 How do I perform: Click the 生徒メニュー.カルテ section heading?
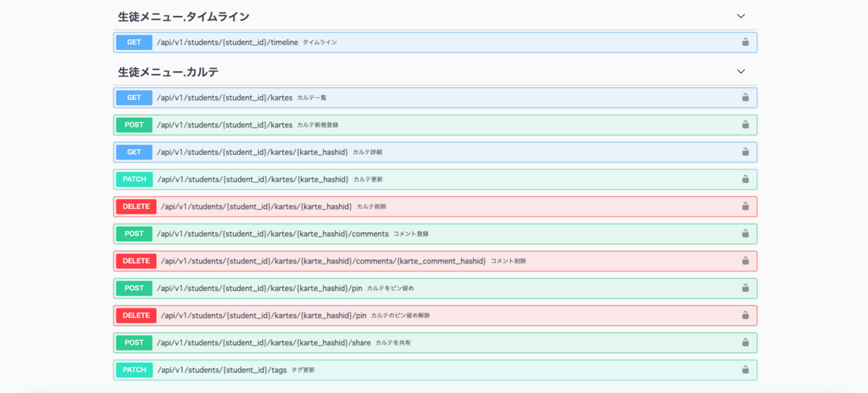click(169, 72)
